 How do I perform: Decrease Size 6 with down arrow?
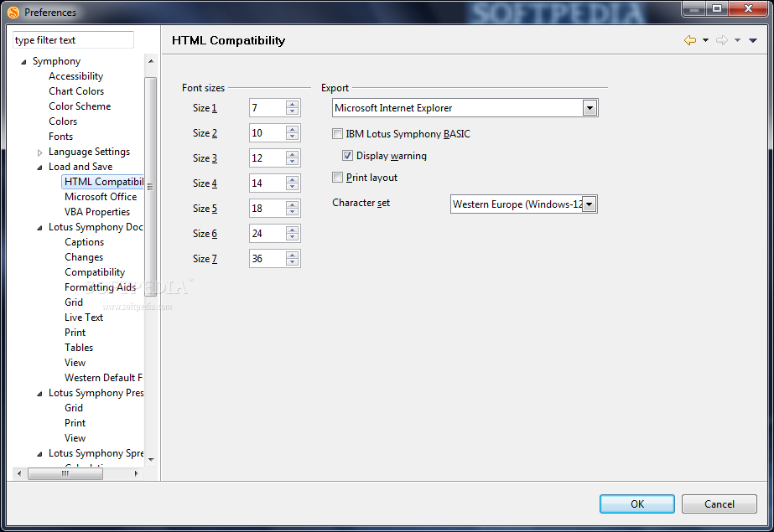coord(292,237)
